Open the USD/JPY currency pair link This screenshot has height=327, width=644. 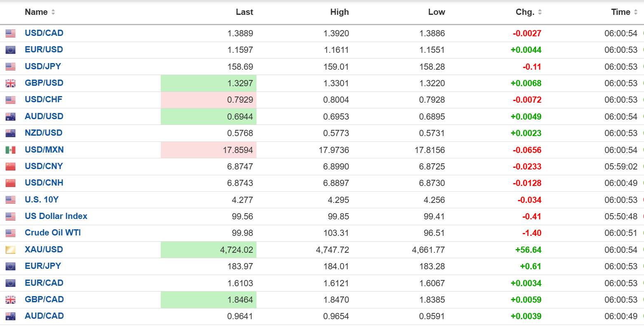[x=43, y=66]
